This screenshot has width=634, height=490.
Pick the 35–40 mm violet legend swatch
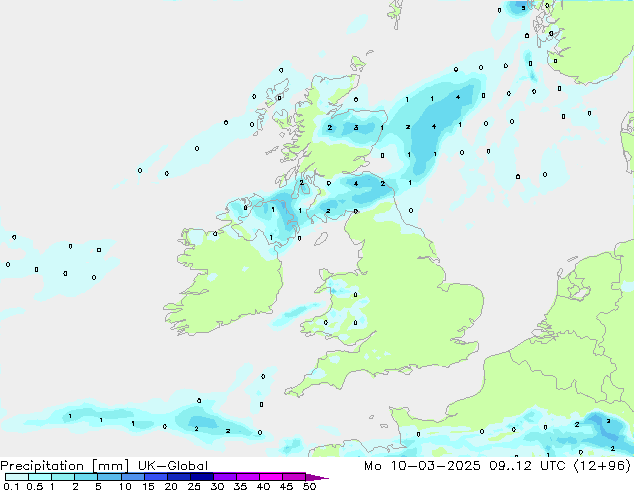coord(248,477)
